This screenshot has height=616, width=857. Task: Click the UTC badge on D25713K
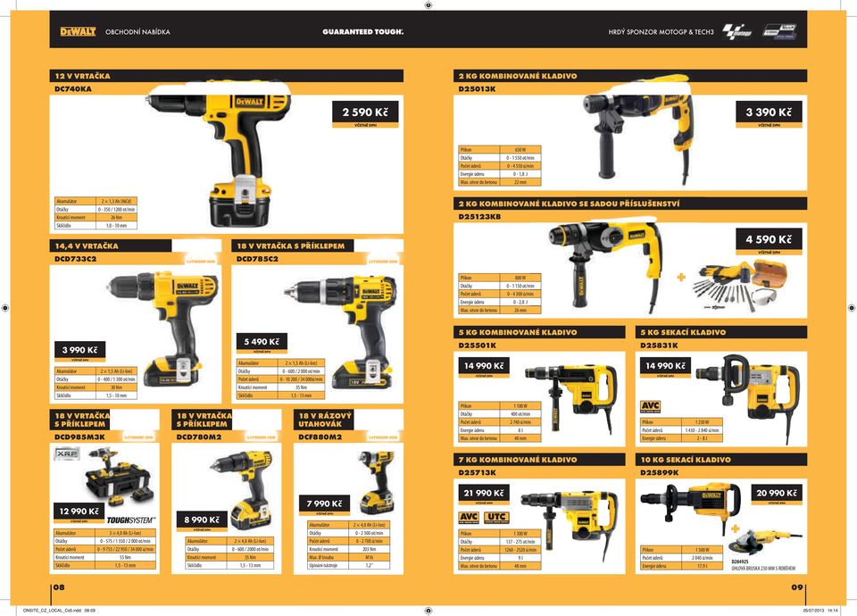tap(496, 517)
